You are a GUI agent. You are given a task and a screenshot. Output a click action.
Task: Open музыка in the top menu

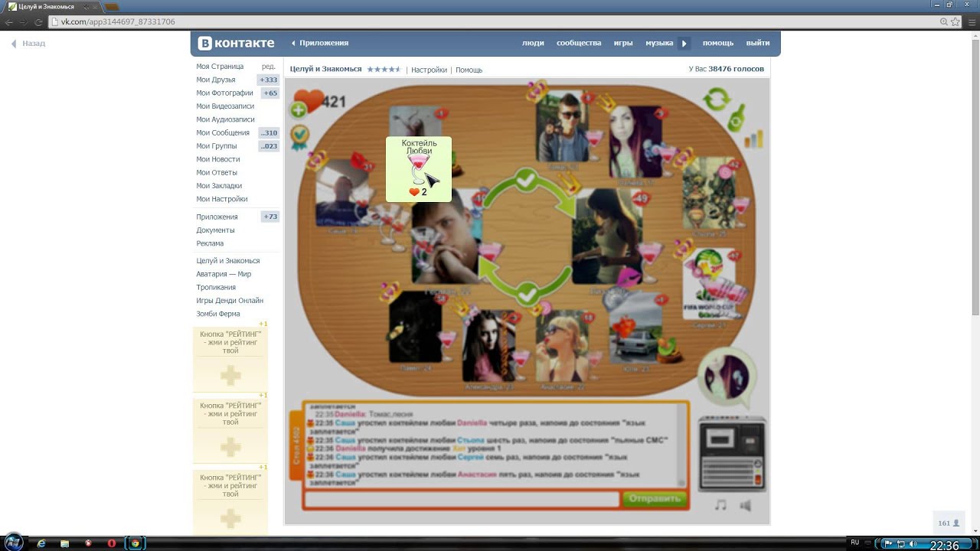tap(659, 43)
